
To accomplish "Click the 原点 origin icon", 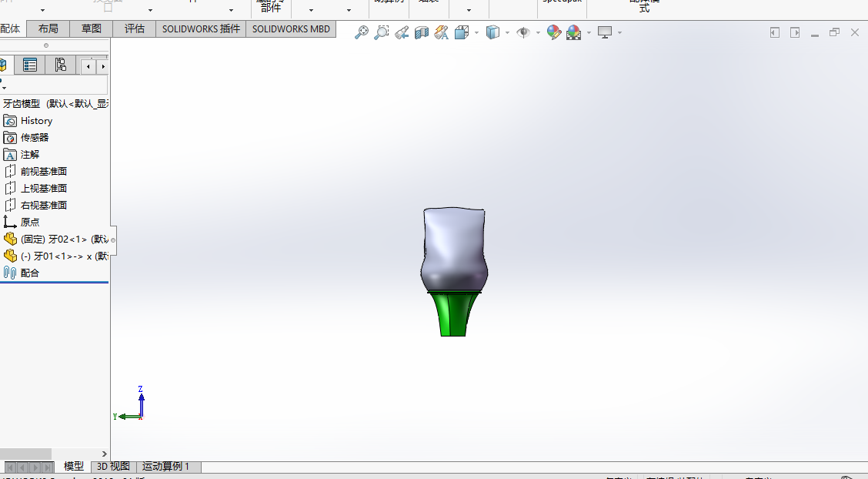I will click(x=10, y=222).
